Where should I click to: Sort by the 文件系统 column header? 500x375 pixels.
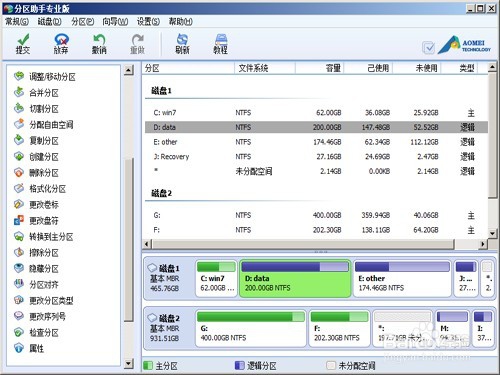coord(265,68)
